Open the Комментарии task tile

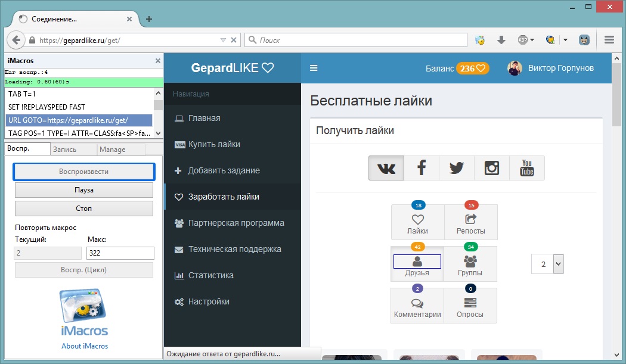coord(417,306)
